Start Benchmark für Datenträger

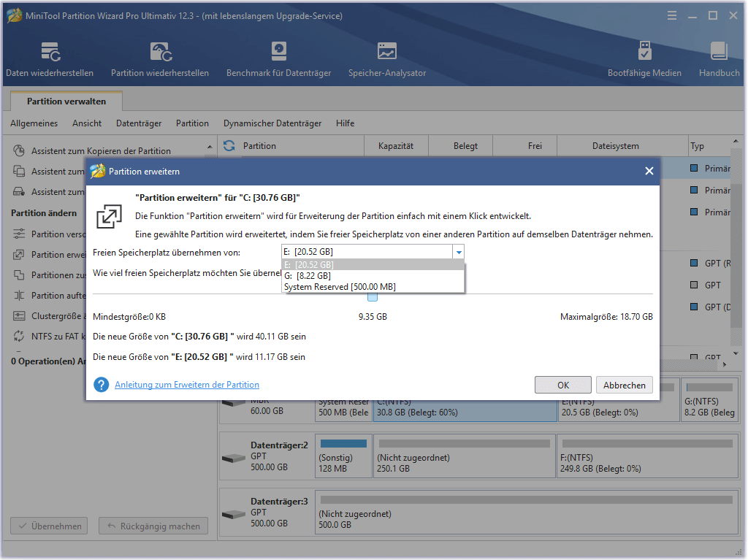[x=278, y=58]
